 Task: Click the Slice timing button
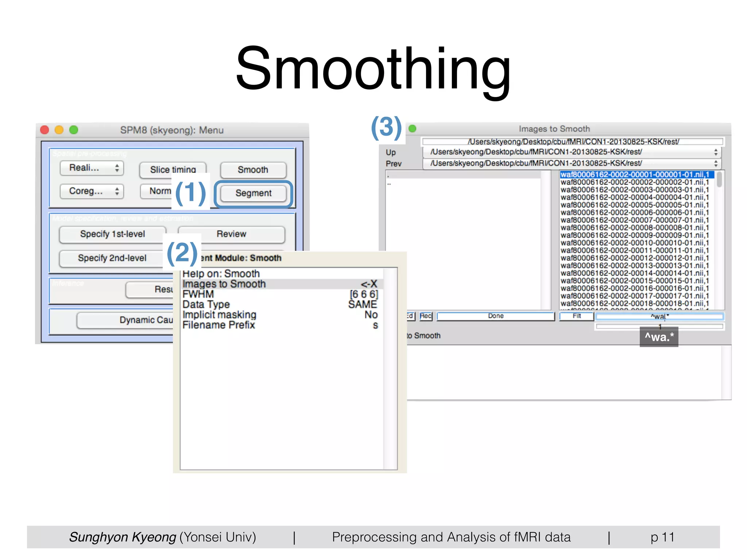[x=173, y=170]
